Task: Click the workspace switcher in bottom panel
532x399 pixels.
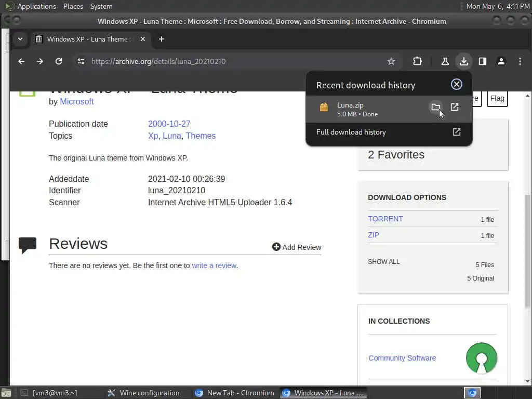Action: point(472,393)
